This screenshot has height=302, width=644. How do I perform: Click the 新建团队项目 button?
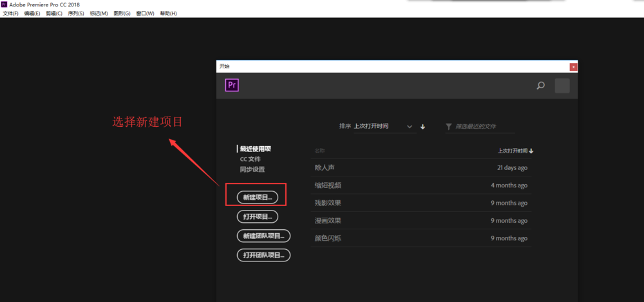point(264,236)
